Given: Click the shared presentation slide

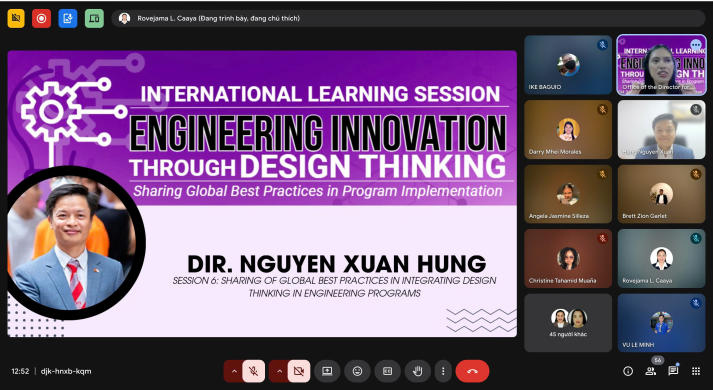Looking at the screenshot, I should tap(262, 194).
